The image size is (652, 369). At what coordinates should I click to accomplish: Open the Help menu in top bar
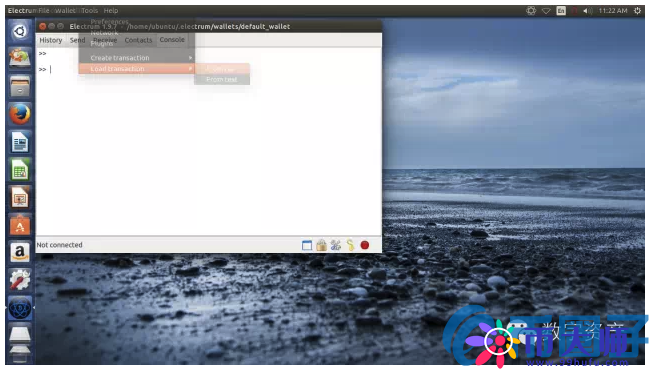111,11
